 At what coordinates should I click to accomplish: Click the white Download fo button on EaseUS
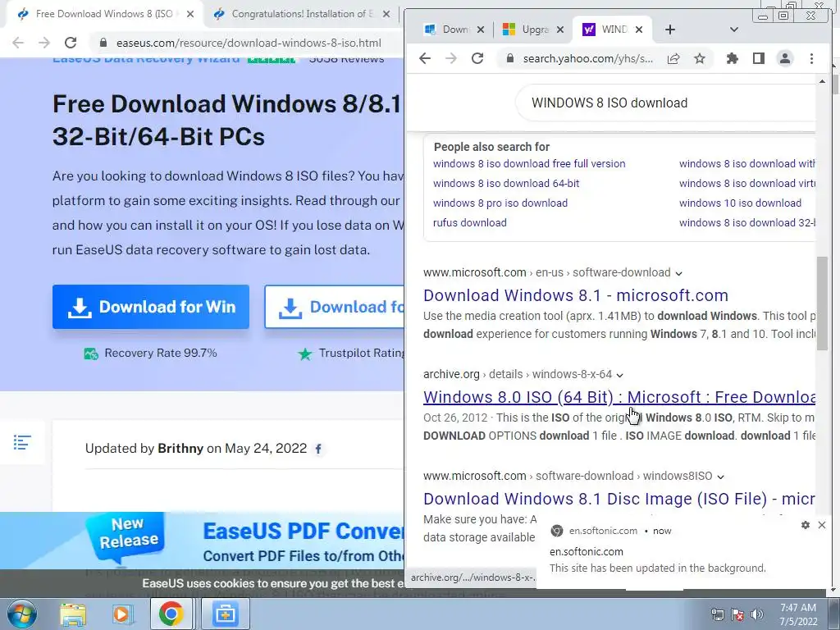click(x=335, y=307)
